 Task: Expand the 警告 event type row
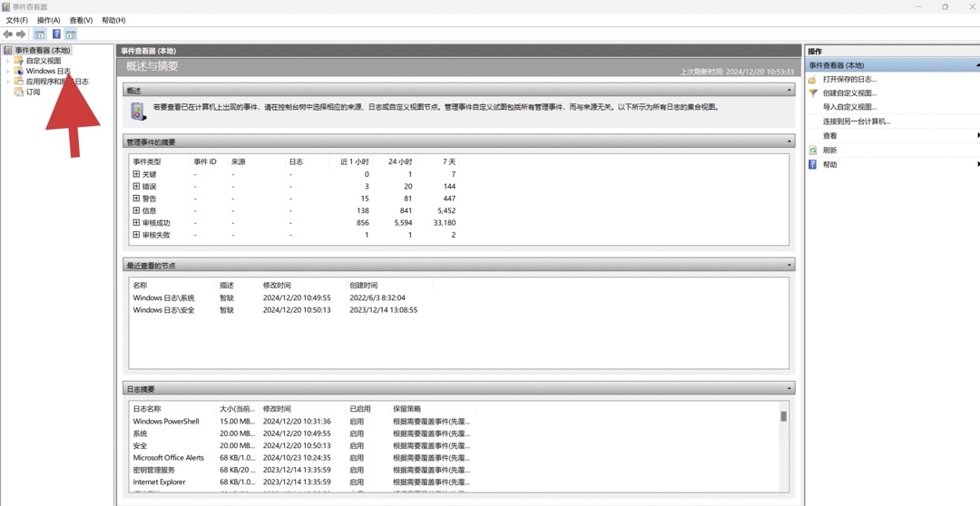[136, 198]
